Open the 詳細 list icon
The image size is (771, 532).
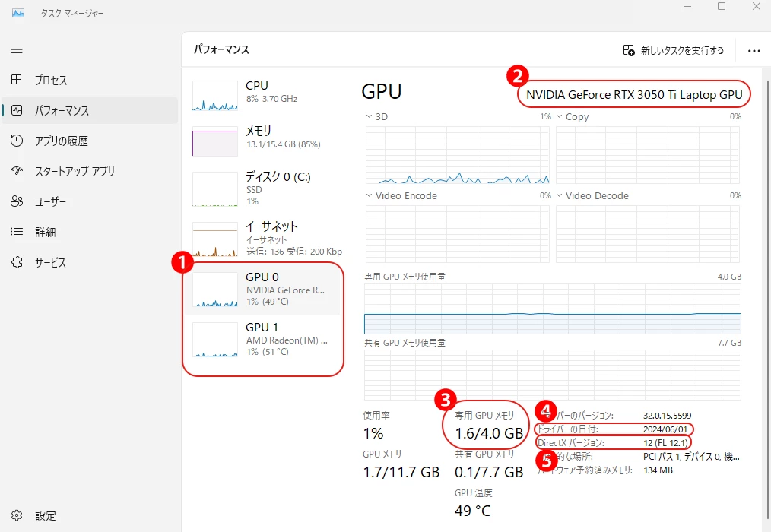tap(17, 232)
